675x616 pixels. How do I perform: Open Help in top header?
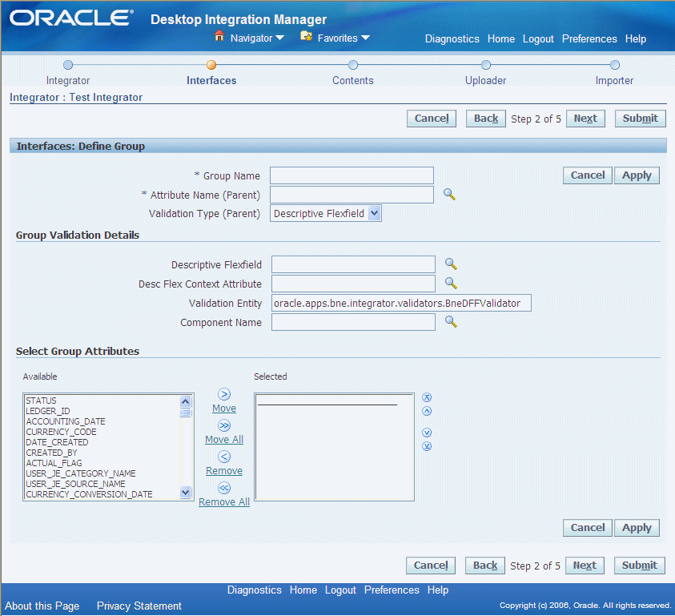point(636,38)
